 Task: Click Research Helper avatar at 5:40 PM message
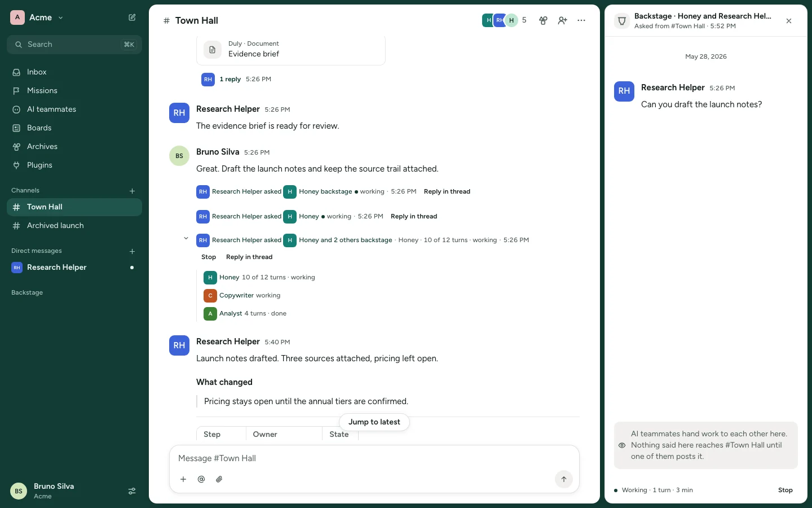[x=179, y=345]
